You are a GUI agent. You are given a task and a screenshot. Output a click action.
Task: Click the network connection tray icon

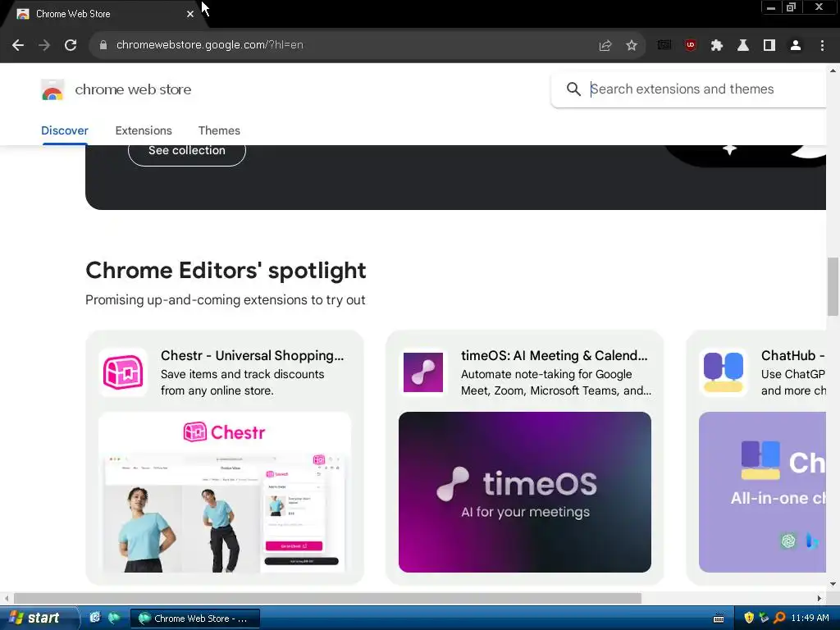pos(764,618)
